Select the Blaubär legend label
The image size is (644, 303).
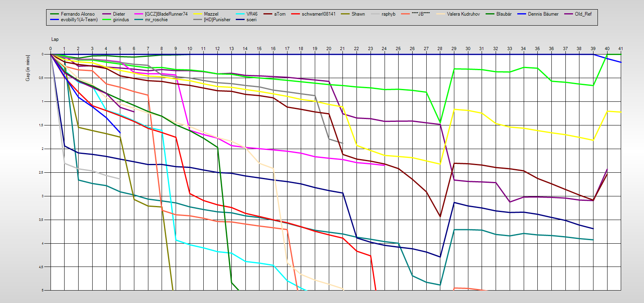coord(504,14)
